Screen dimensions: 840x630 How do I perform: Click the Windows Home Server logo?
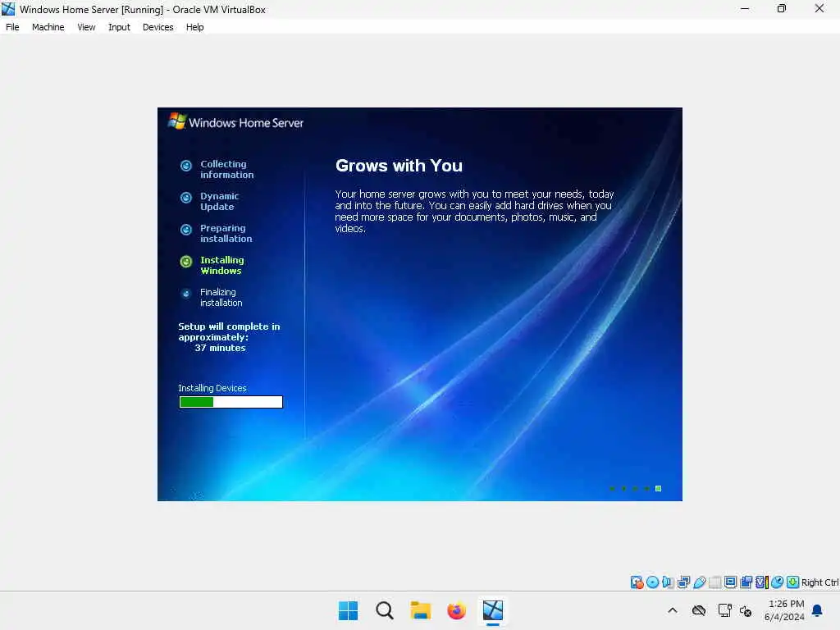coord(235,122)
